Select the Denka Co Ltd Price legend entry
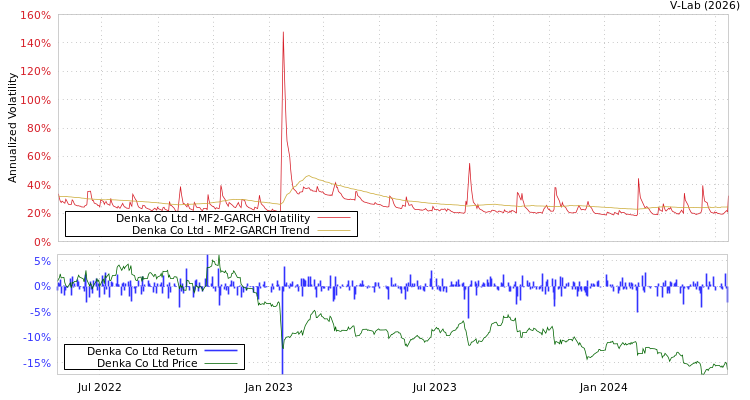Viewport: 750px width, 400px height. pos(146,363)
